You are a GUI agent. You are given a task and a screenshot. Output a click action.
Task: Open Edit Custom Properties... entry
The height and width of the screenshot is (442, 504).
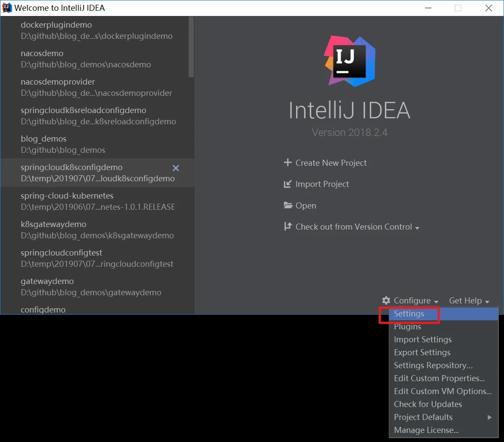tap(444, 379)
